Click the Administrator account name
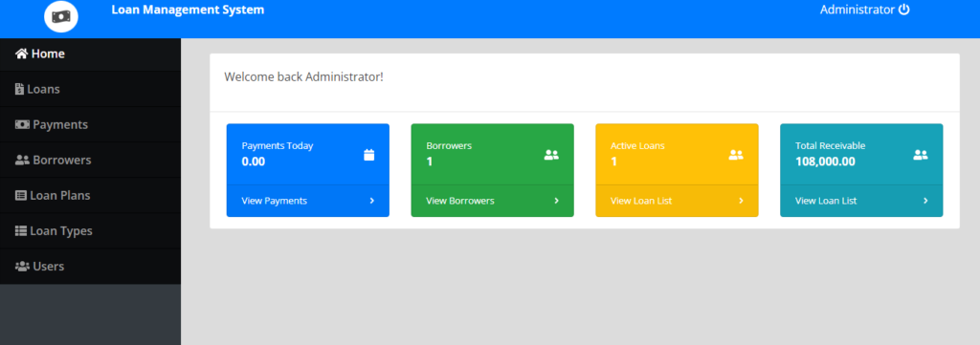The width and height of the screenshot is (980, 345). (x=857, y=10)
